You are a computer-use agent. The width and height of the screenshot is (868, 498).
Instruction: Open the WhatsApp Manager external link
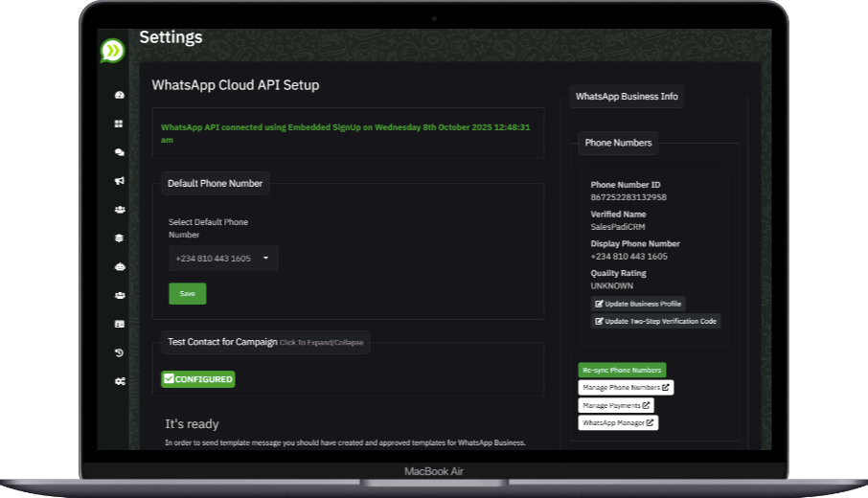point(618,422)
